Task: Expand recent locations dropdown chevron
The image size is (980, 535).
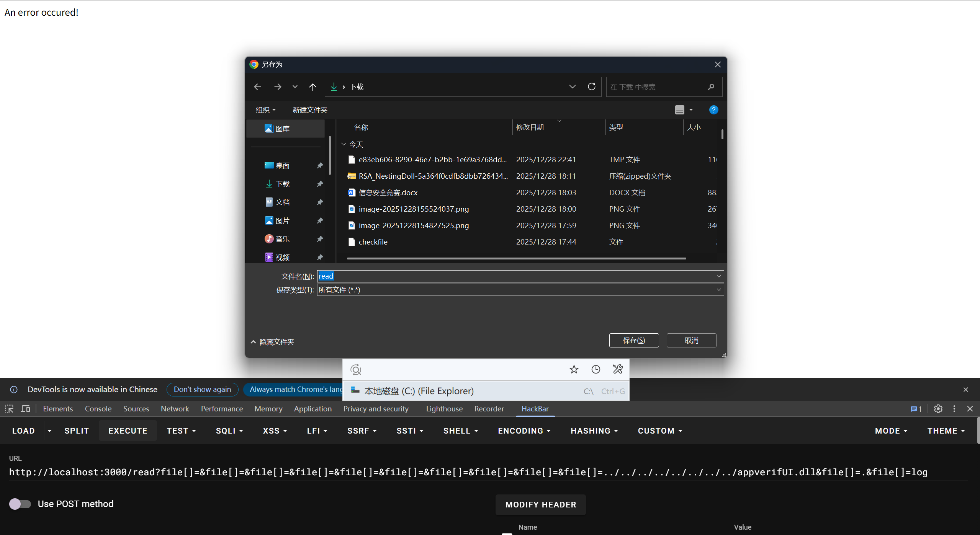Action: (x=295, y=87)
